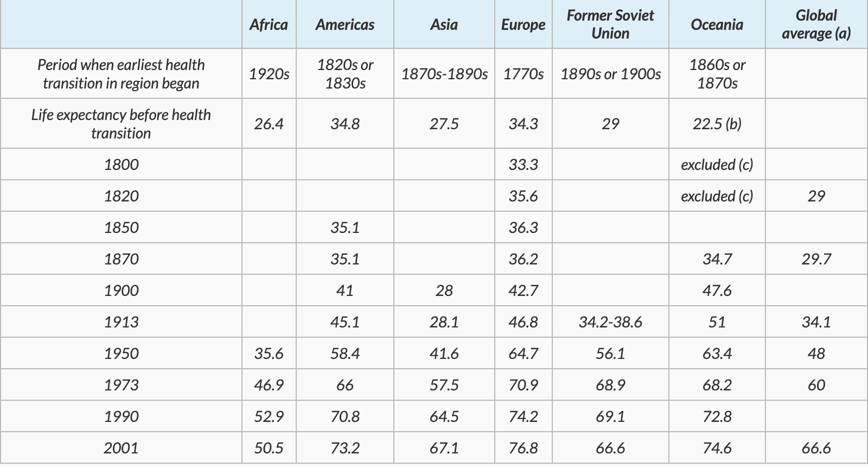This screenshot has height=467, width=868.
Task: Click the Africa column header
Action: (x=269, y=25)
